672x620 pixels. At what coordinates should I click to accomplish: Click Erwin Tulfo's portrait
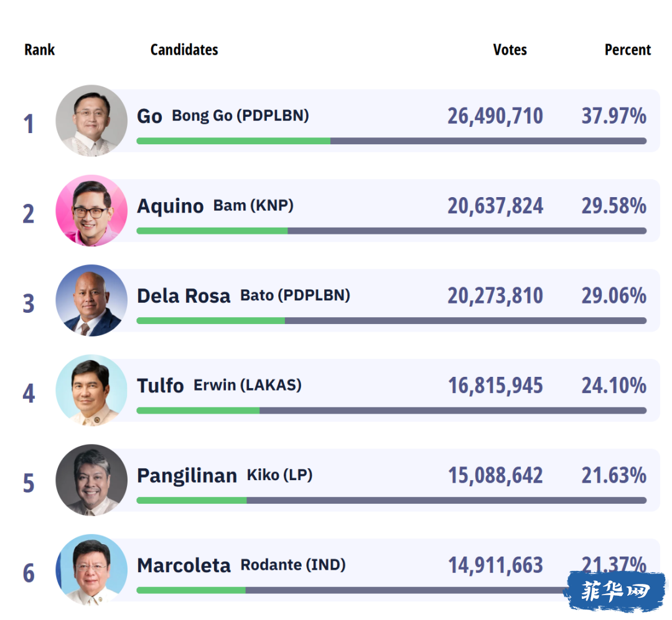(x=91, y=391)
